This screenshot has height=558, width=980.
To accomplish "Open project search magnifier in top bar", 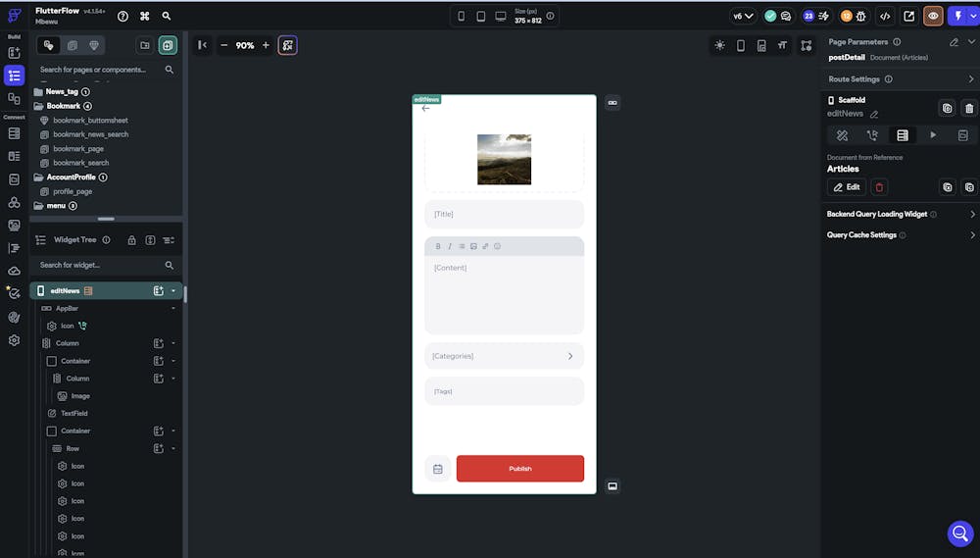I will [167, 17].
